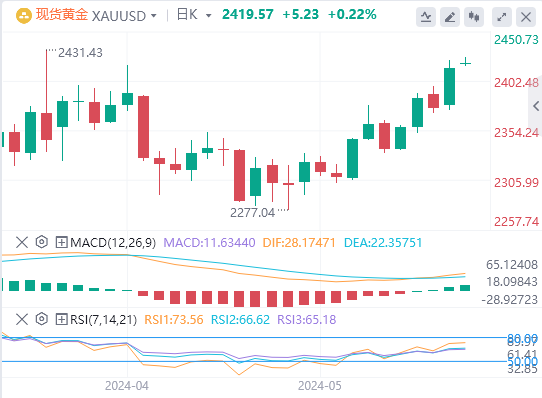Select the 2024-05 date marker
This screenshot has width=542, height=398.
click(x=320, y=386)
